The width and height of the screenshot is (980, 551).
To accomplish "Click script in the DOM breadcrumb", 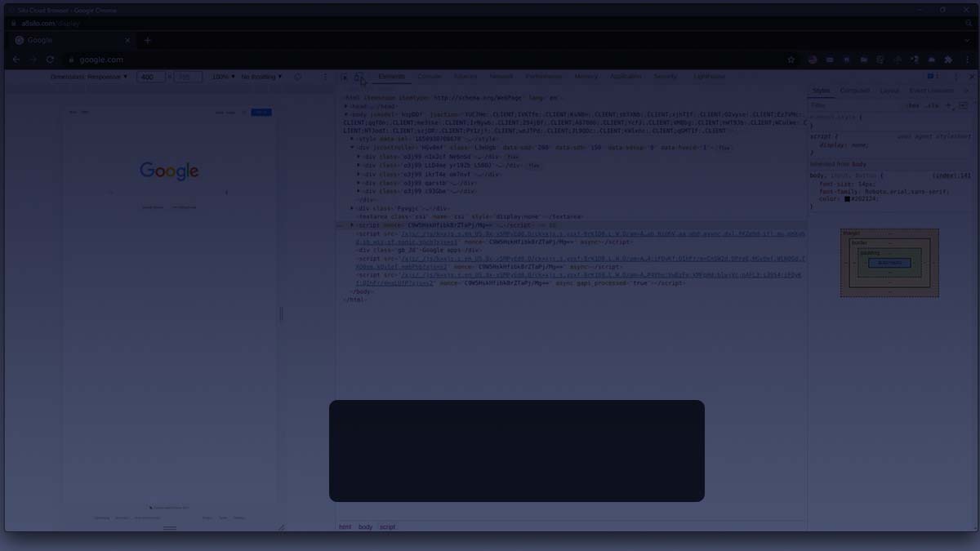I will click(387, 527).
